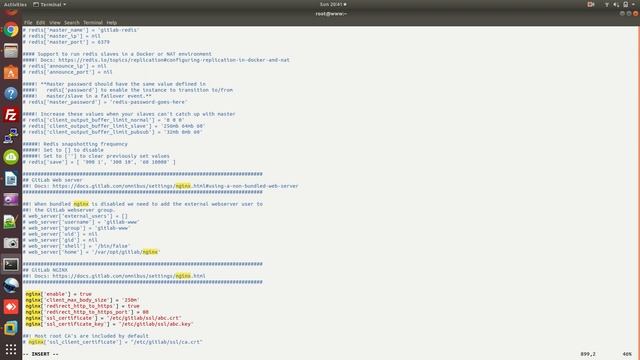The height and width of the screenshot is (360, 640).
Task: Click the web_server['username'] line
Action: tap(81, 222)
